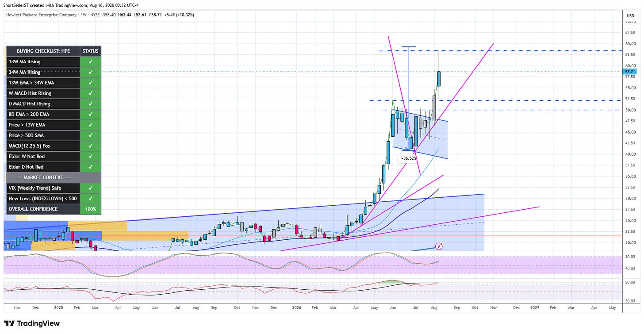Select the checkmark in the Price > 50D SMA row
This screenshot has width=644, height=334.
point(91,135)
